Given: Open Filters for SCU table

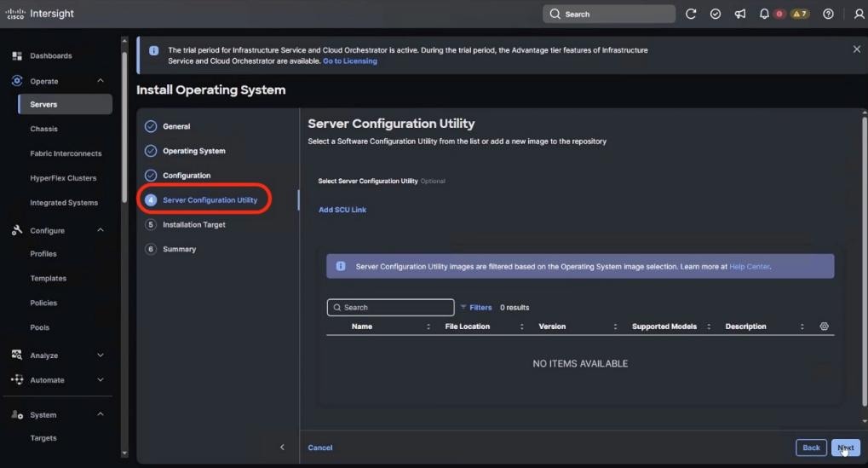Looking at the screenshot, I should click(476, 308).
